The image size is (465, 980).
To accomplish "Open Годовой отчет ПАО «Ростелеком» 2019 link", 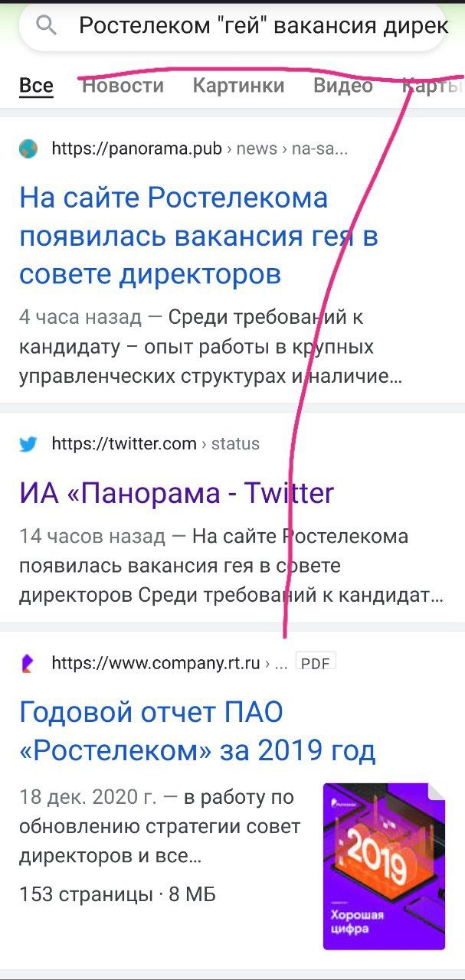I will [x=198, y=732].
